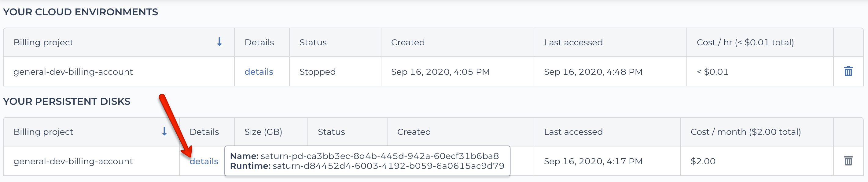Sort cloud environments by Status column
The width and height of the screenshot is (868, 182).
pos(313,42)
